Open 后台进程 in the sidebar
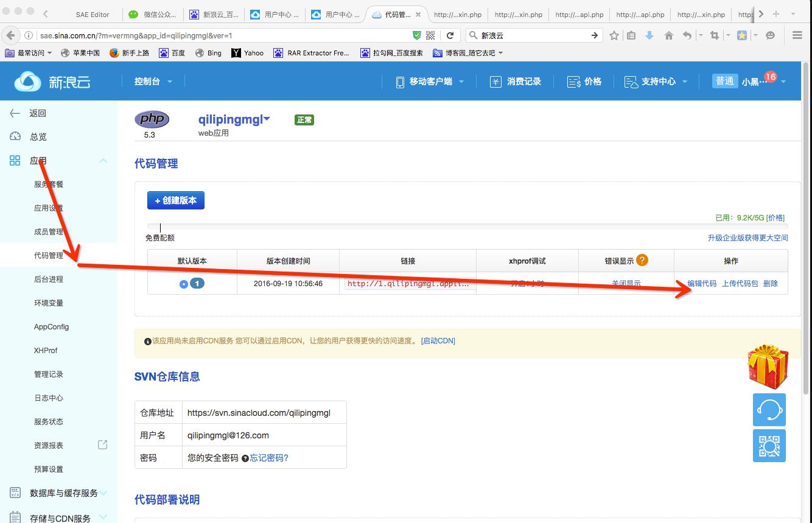The image size is (812, 523). point(49,279)
